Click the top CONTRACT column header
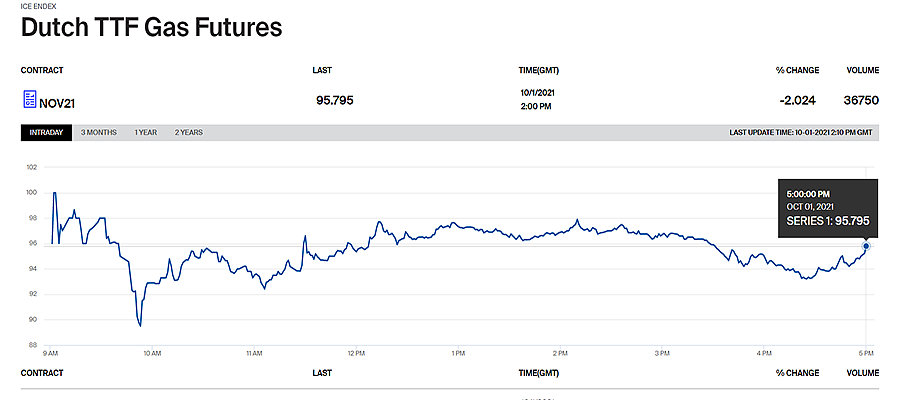Image resolution: width=900 pixels, height=400 pixels. [x=42, y=71]
